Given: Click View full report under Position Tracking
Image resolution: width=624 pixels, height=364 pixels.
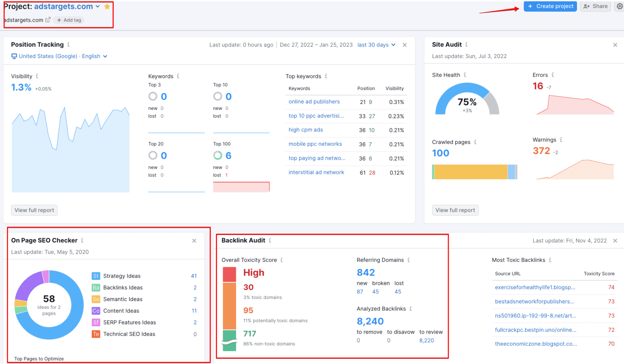Looking at the screenshot, I should tap(34, 210).
